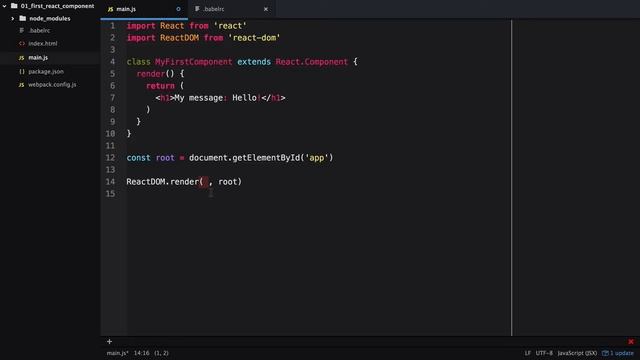The width and height of the screenshot is (640, 360).
Task: Click the project root folder icon
Action: pos(14,6)
